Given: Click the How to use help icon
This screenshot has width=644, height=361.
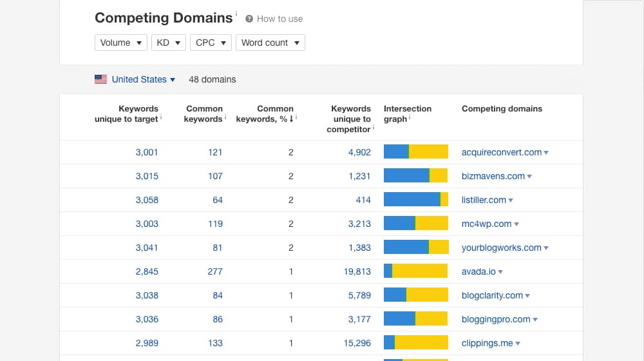Looking at the screenshot, I should [x=249, y=19].
